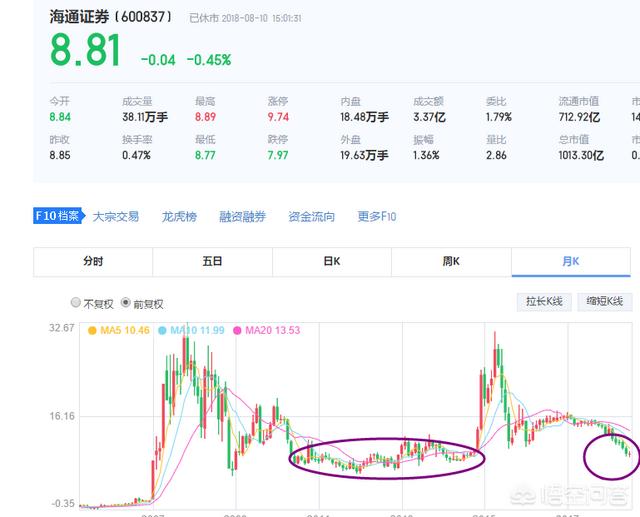Viewport: 640px width, 517px height.
Task: Open the 更多F10 link
Action: [377, 216]
